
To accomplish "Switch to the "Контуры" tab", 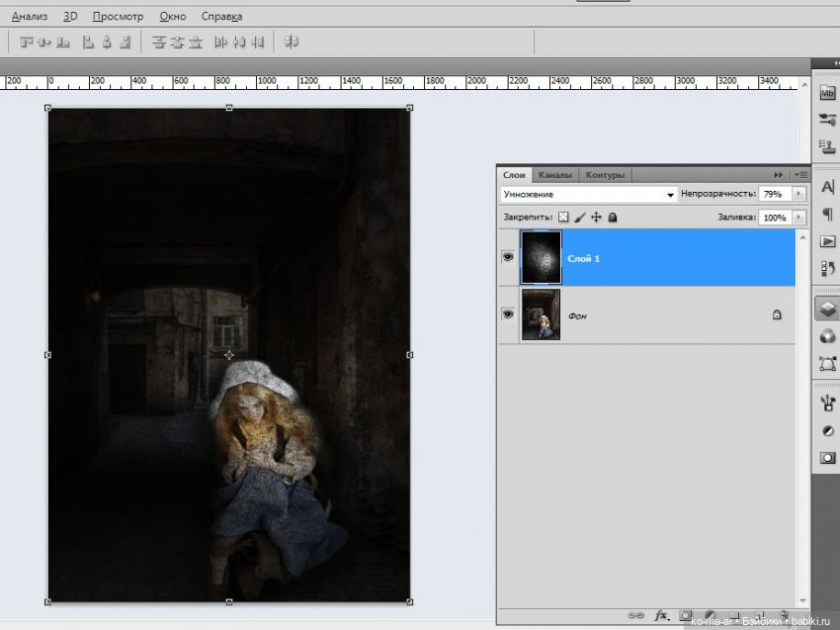I will click(604, 175).
